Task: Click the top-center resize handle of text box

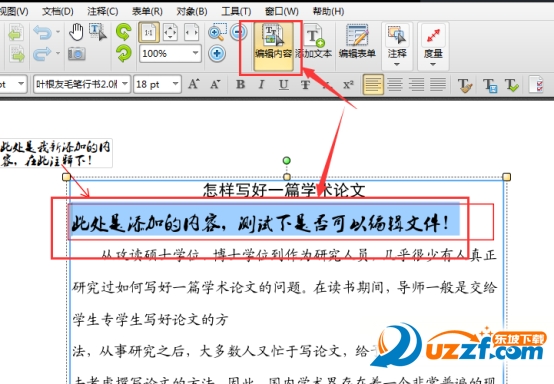Action: (287, 177)
